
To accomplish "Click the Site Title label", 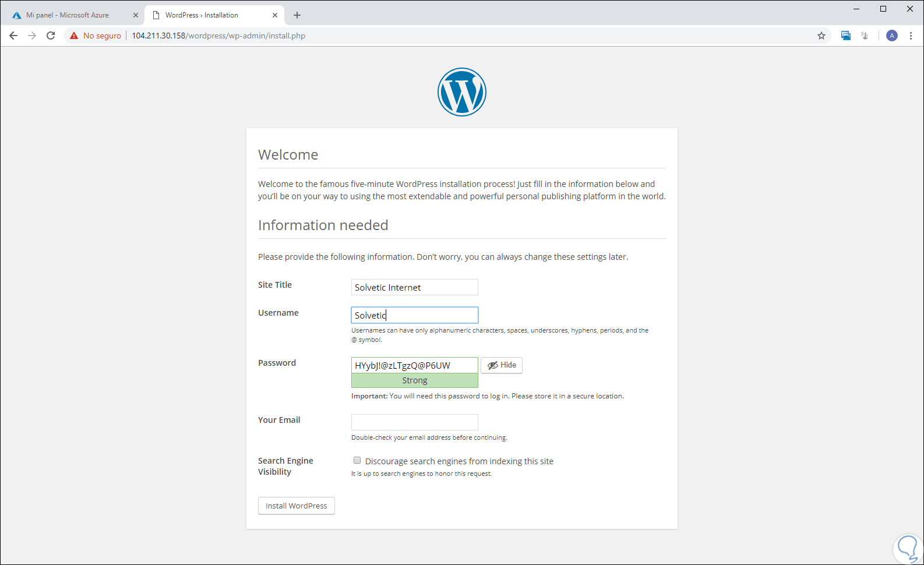I will point(275,285).
